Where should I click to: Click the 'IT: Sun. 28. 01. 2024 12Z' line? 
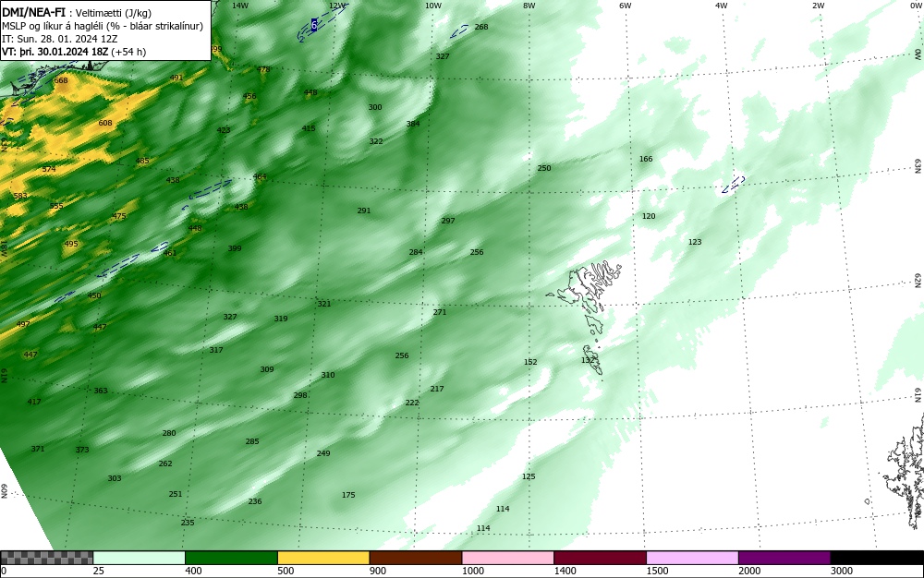59,39
